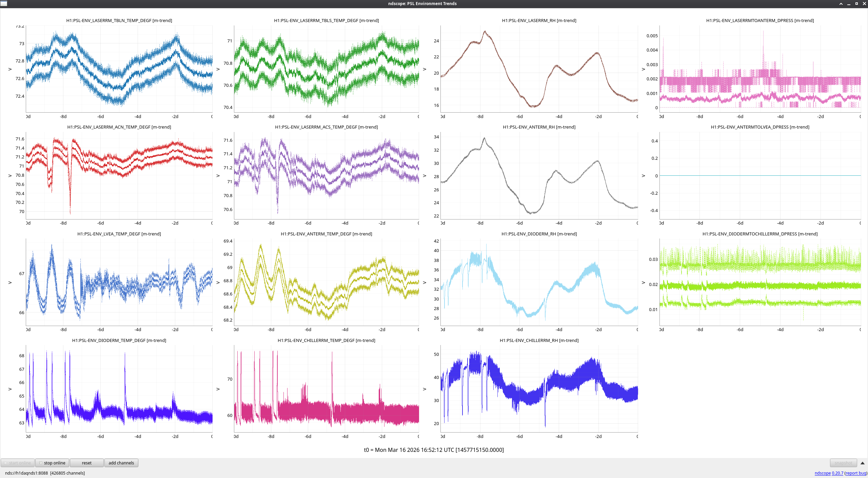
Task: Minimize the ndscope window
Action: click(849, 4)
